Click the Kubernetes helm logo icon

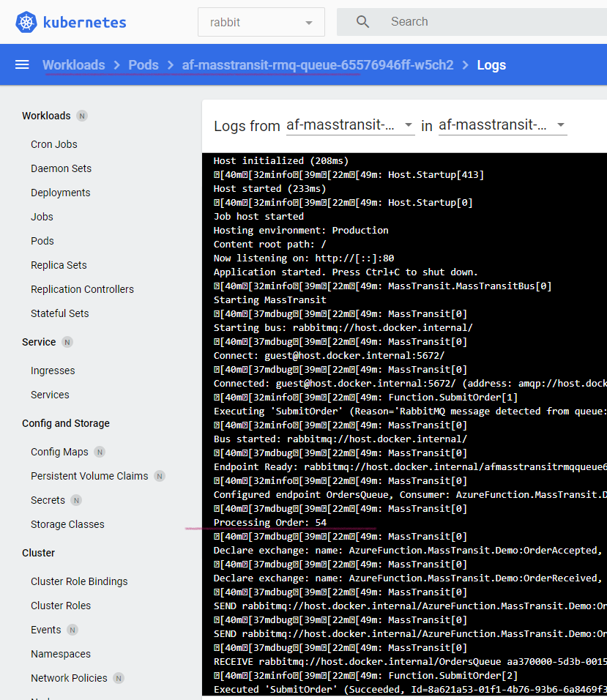[x=26, y=22]
